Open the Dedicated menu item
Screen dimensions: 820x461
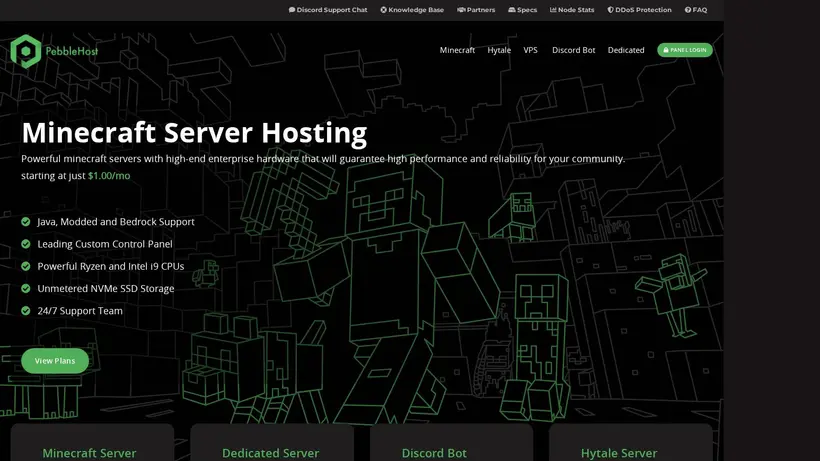tap(626, 50)
